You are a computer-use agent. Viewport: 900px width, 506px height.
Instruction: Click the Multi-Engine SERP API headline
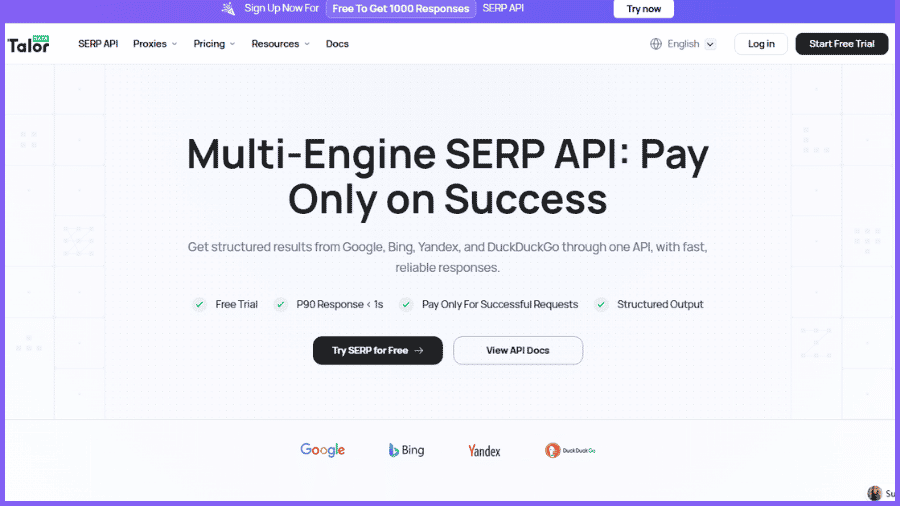[448, 176]
